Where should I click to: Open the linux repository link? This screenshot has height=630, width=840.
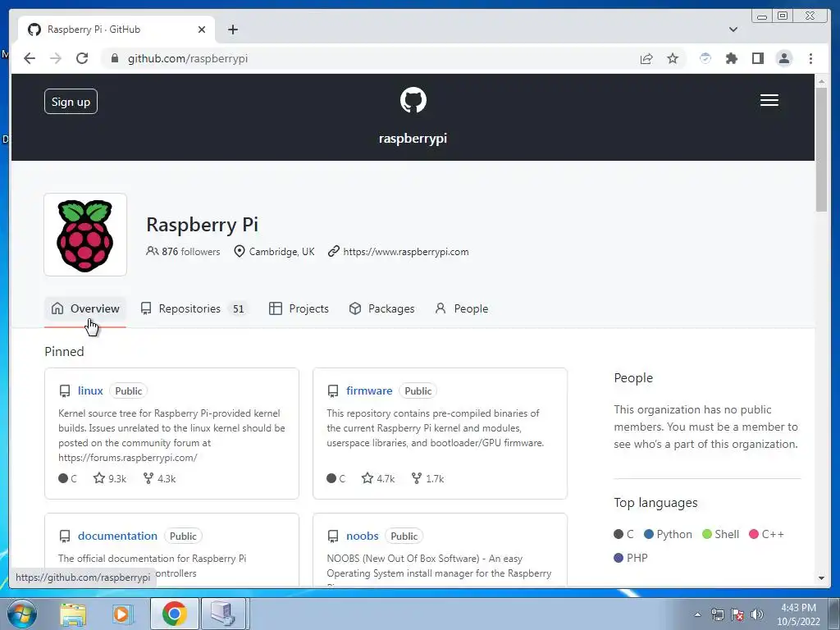coord(90,390)
